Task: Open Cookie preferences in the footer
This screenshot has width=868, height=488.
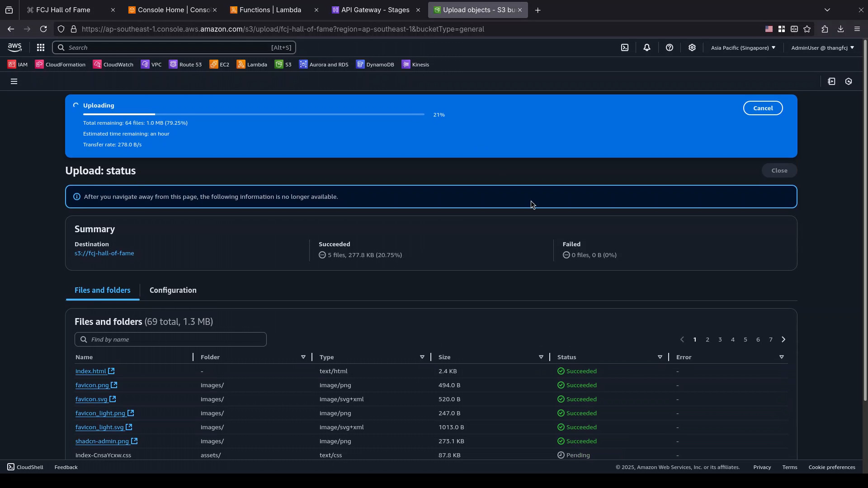Action: click(x=832, y=467)
